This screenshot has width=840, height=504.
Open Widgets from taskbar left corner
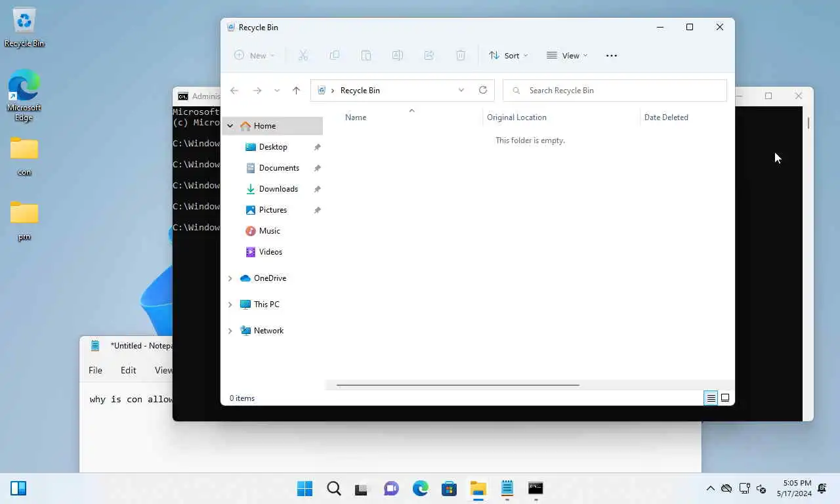coord(18,488)
